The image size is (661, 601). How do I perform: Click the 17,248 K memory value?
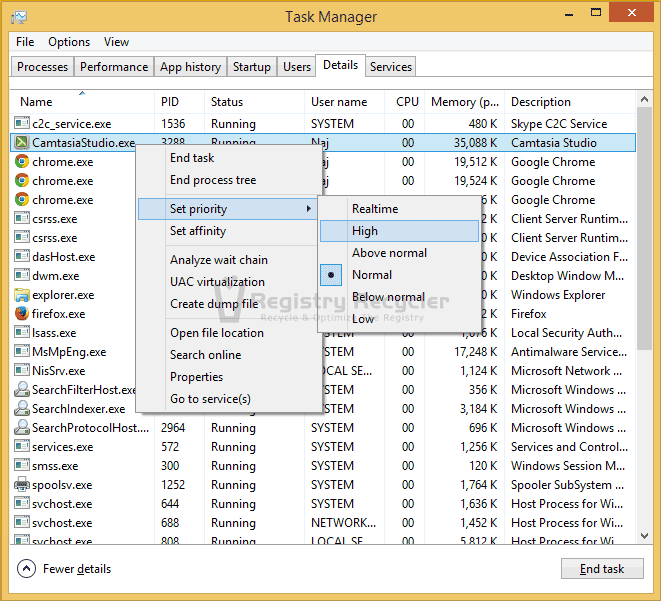click(x=476, y=351)
